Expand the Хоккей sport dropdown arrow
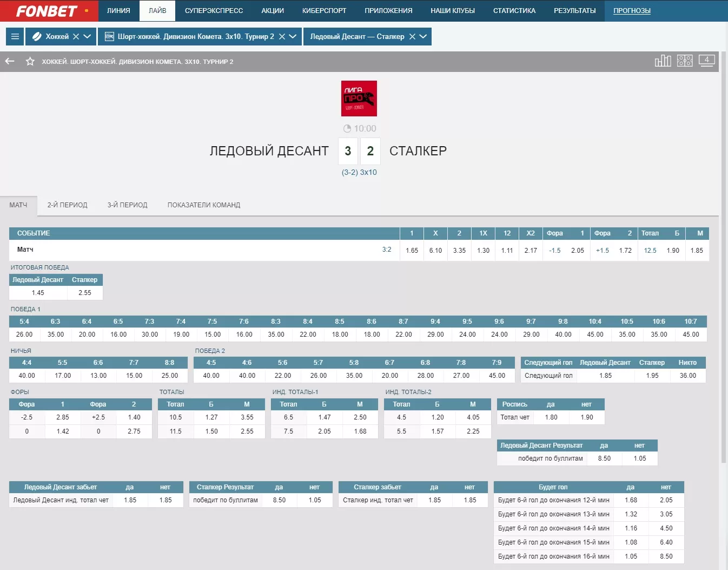 (88, 37)
